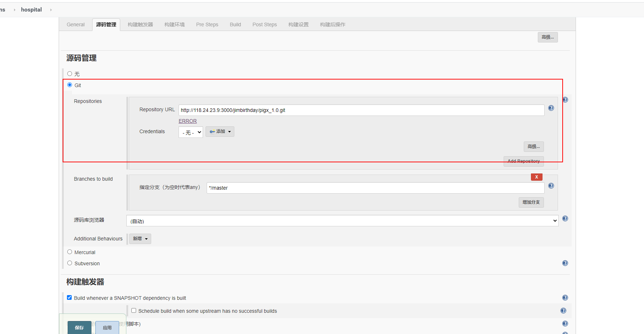Open help for Schedule build upstream option
This screenshot has height=334, width=644.
coord(563,311)
